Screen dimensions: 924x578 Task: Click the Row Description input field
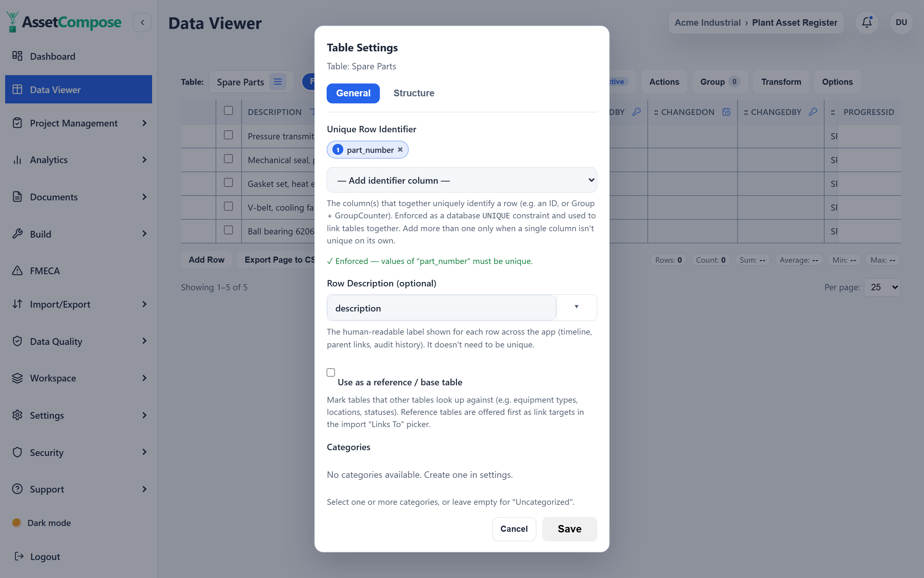(x=441, y=308)
